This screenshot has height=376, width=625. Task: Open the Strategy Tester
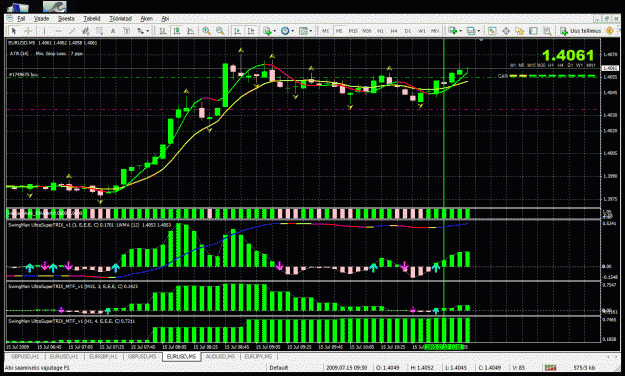[547, 31]
